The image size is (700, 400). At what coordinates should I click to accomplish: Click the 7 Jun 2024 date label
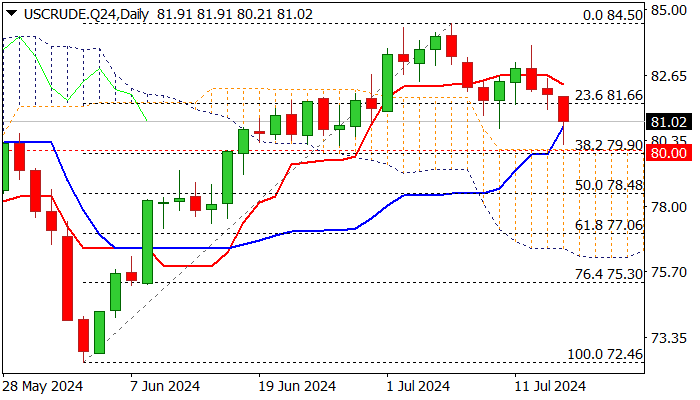(165, 386)
